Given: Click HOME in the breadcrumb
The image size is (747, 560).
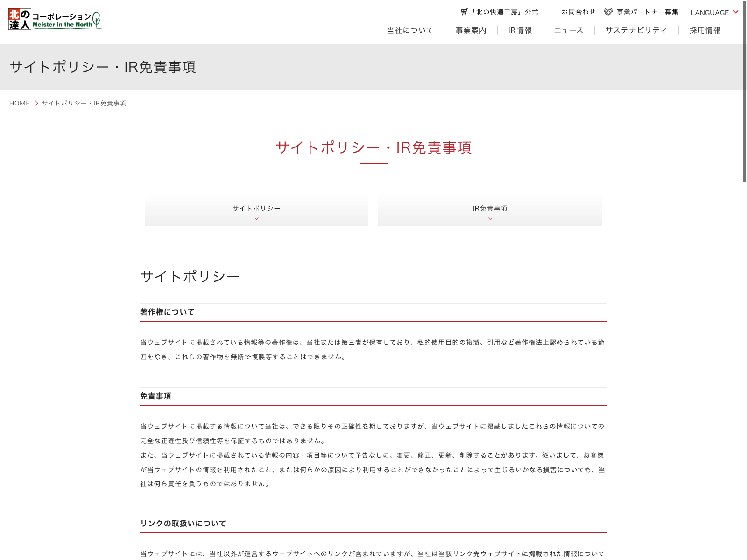Looking at the screenshot, I should coord(20,103).
